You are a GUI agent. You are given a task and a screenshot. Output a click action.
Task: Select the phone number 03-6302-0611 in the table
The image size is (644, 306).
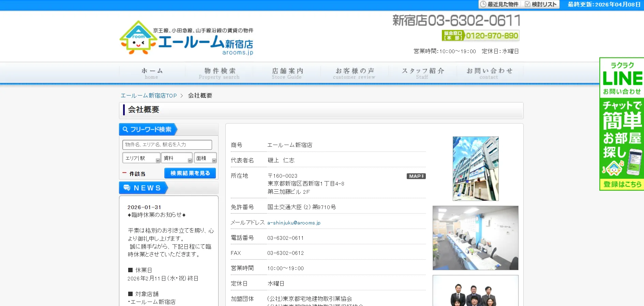click(285, 238)
